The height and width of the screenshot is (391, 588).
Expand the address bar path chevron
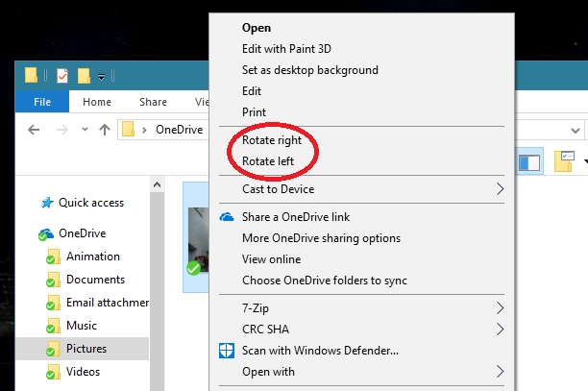tap(144, 130)
